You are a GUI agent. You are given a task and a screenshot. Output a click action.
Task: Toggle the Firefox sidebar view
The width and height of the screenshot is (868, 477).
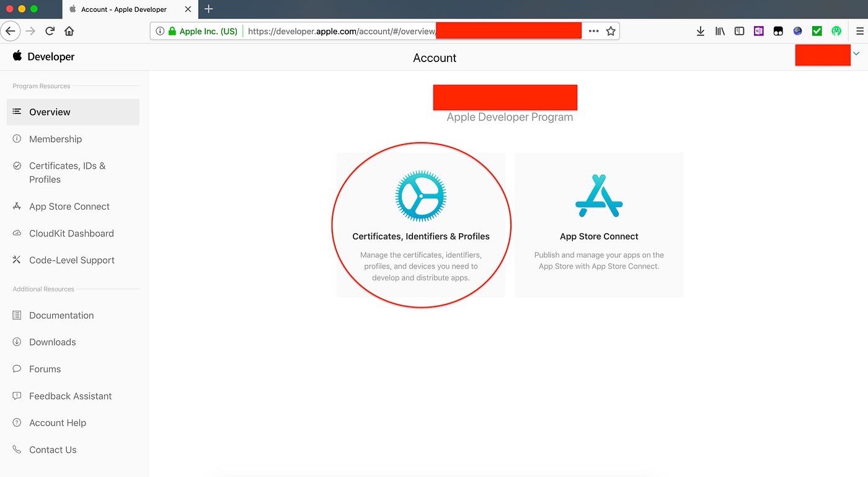click(x=739, y=30)
